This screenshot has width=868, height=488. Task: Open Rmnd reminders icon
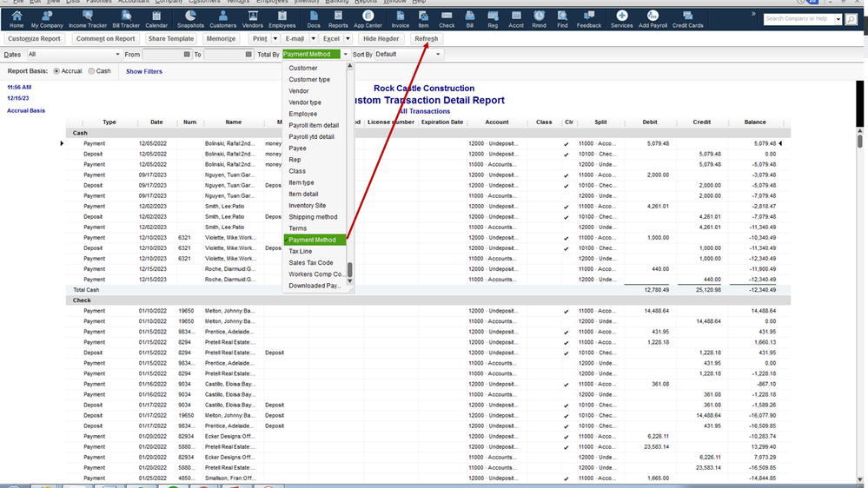540,19
